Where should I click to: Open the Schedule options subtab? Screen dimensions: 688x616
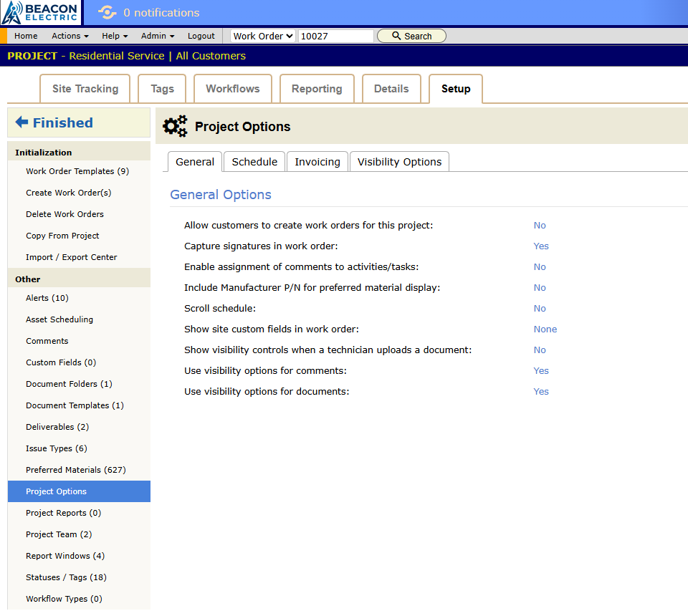[254, 162]
